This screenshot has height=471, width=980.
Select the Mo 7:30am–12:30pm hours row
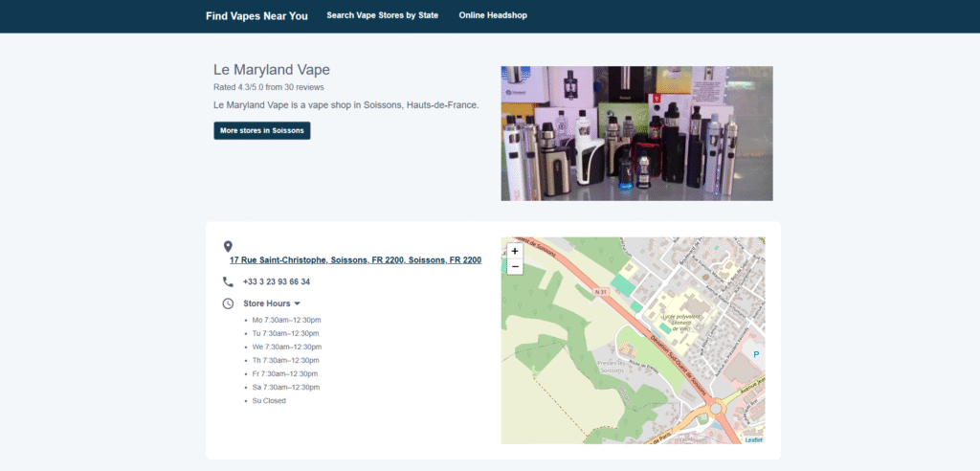click(286, 321)
